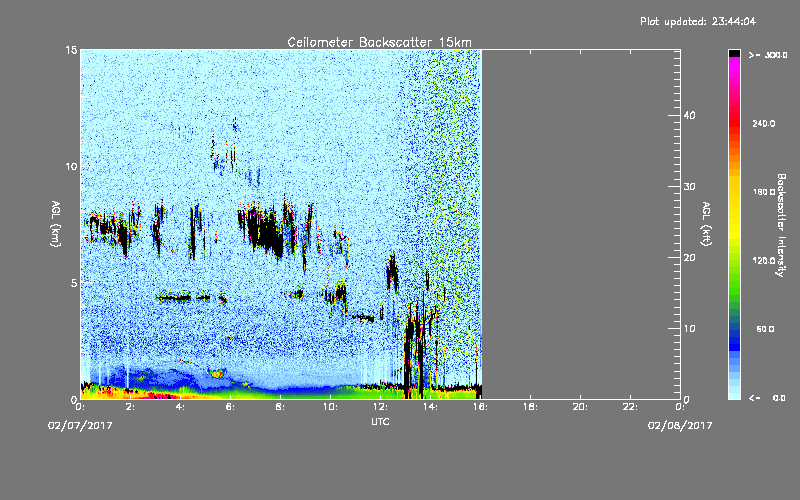Click the 'Ceilometer Backscatter 15km' chart title
This screenshot has width=800, height=500.
click(x=380, y=42)
